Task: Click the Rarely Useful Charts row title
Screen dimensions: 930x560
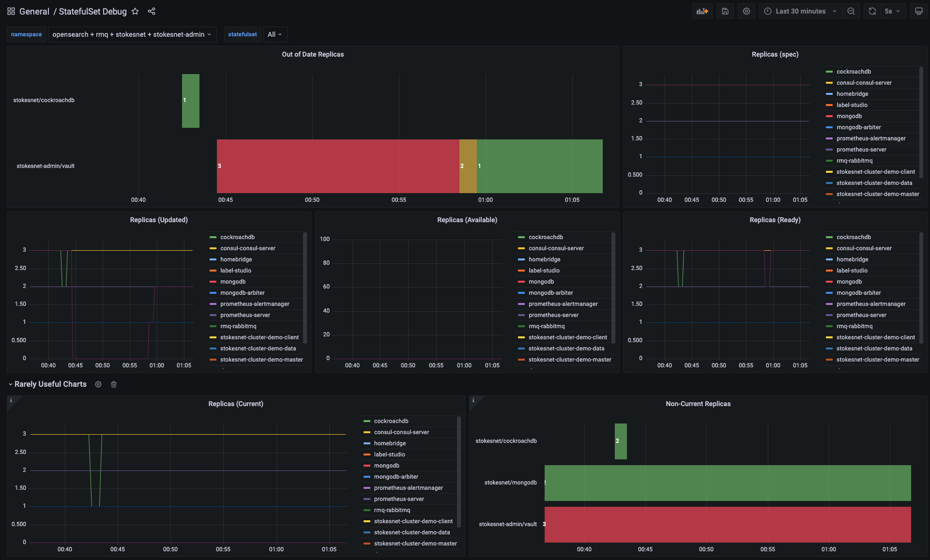Action: pyautogui.click(x=50, y=384)
